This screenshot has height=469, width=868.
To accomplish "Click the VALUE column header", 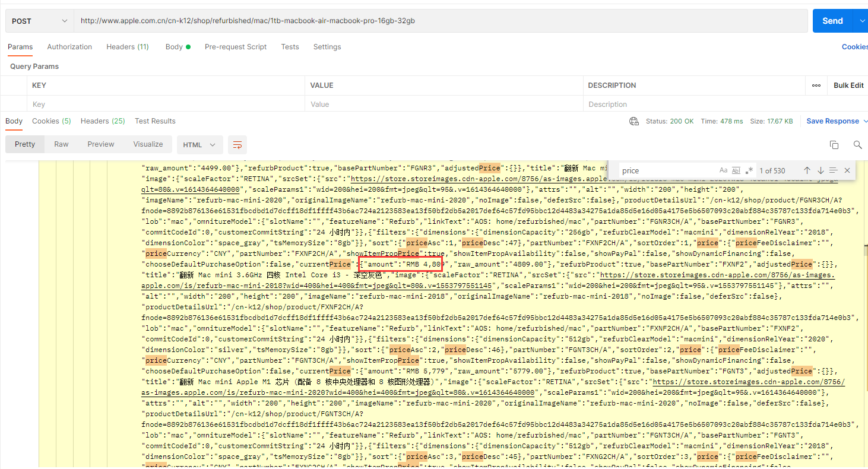I will [322, 85].
